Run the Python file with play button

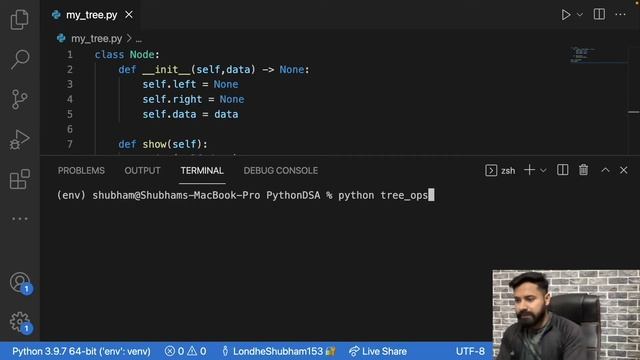(x=566, y=15)
